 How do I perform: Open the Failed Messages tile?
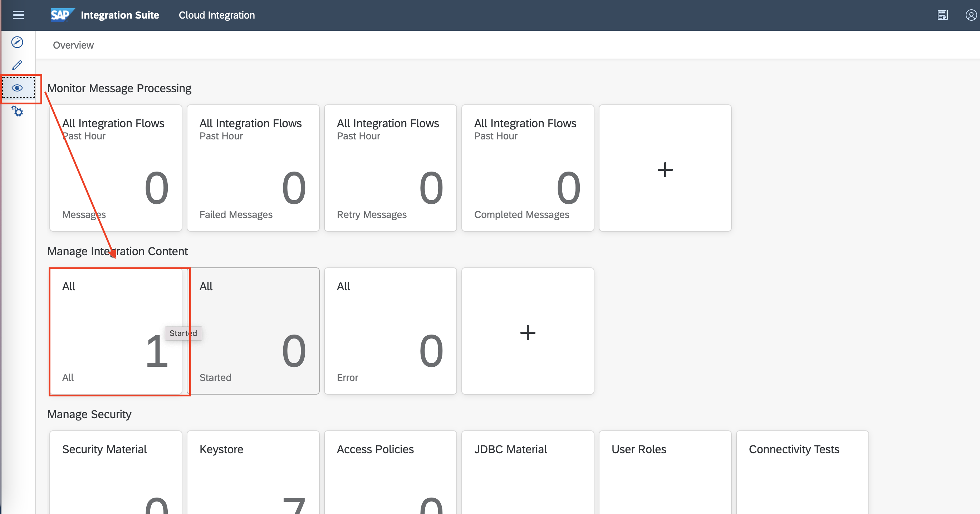tap(253, 168)
